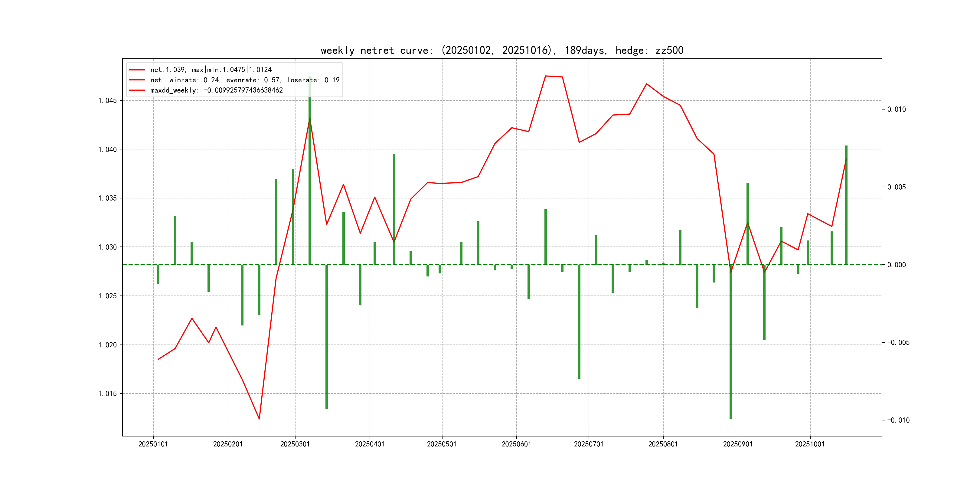Click the winrate legend entry
Viewport: 980px width, 490px height.
245,80
